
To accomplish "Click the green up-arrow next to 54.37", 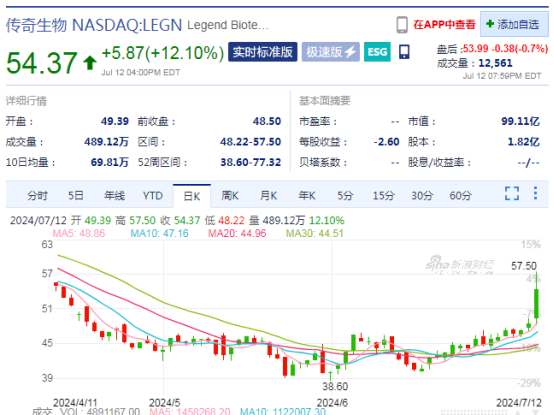I will coord(90,63).
